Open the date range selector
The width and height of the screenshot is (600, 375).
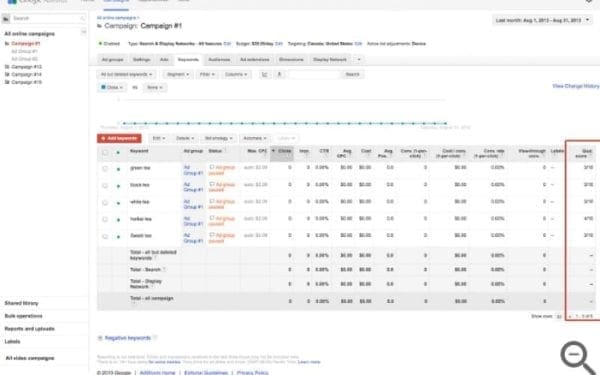pos(542,20)
